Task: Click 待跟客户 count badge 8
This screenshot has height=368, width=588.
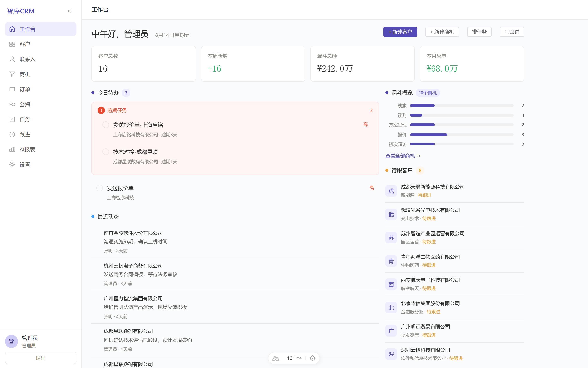Action: coord(420,170)
